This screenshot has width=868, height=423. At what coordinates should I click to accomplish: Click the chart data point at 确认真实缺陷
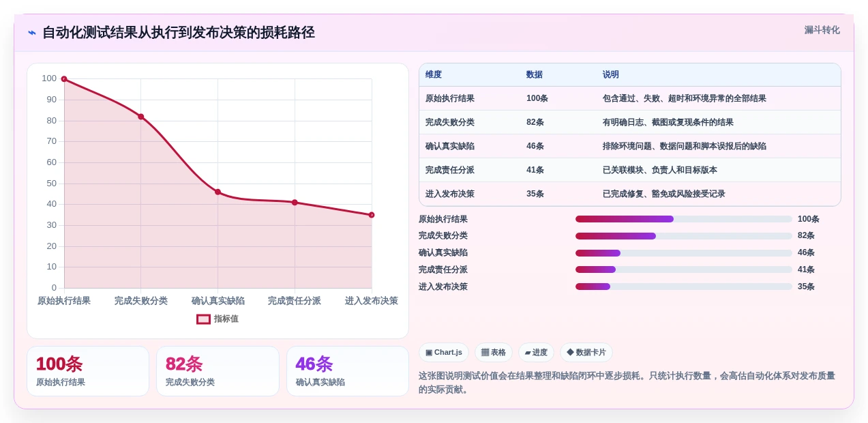point(218,192)
